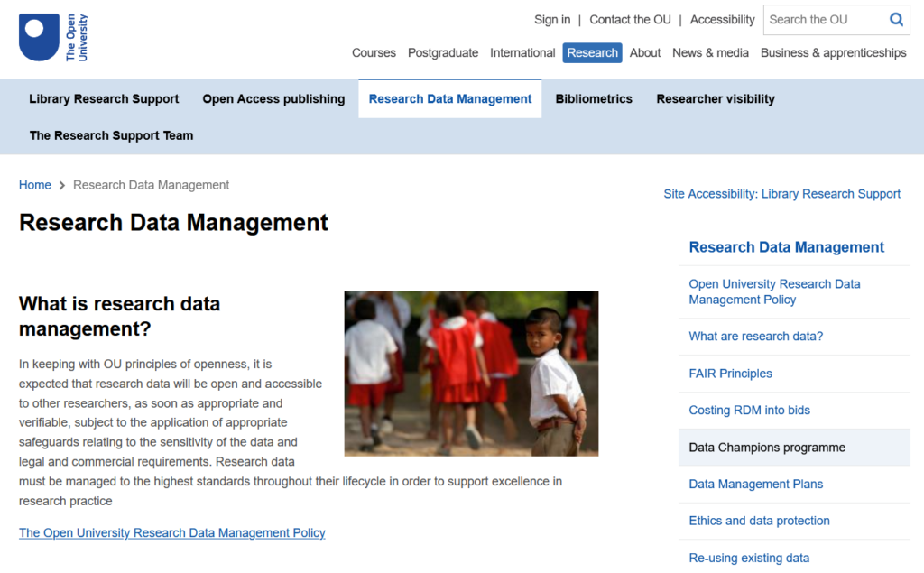
Task: Click the search magnifier icon
Action: click(896, 20)
